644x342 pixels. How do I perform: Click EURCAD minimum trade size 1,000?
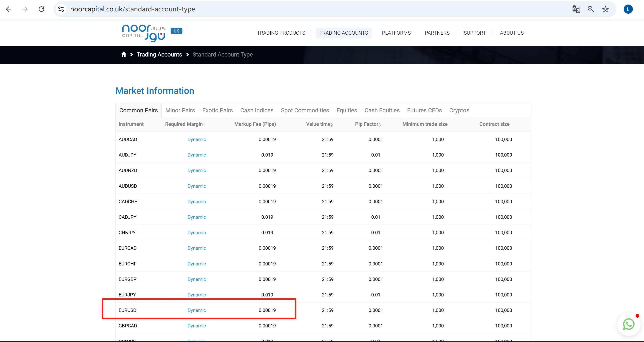pyautogui.click(x=438, y=248)
